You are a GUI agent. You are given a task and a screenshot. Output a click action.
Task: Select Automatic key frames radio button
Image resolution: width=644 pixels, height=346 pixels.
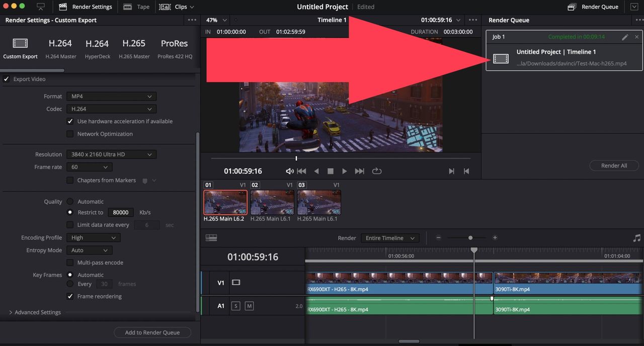click(70, 275)
